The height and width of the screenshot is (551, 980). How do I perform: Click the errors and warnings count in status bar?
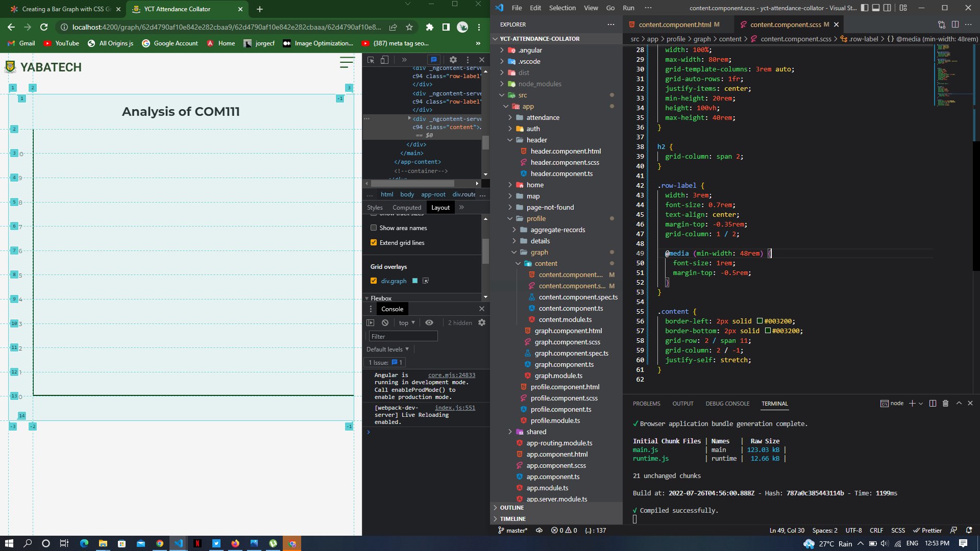563,530
